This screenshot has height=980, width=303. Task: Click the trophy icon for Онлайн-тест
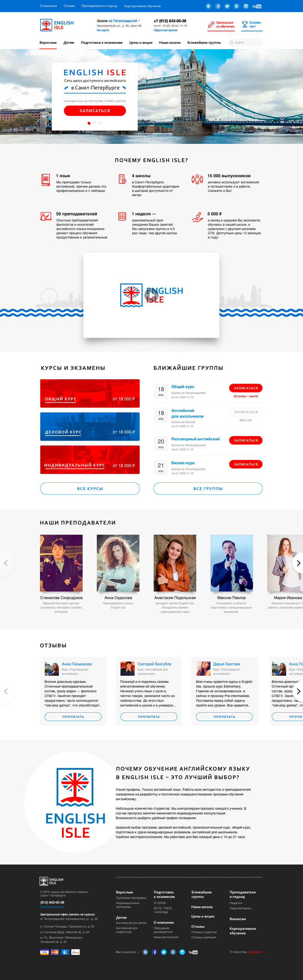click(245, 24)
